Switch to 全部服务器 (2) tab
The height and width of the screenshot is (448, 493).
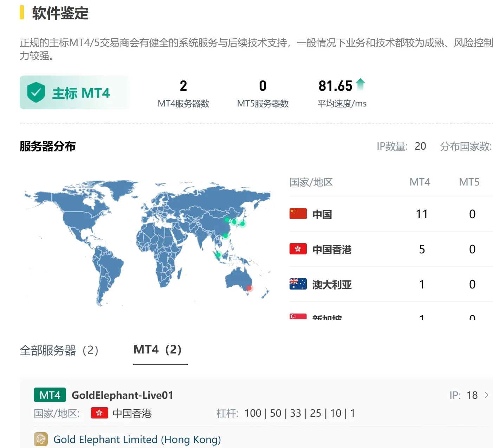[x=59, y=350]
